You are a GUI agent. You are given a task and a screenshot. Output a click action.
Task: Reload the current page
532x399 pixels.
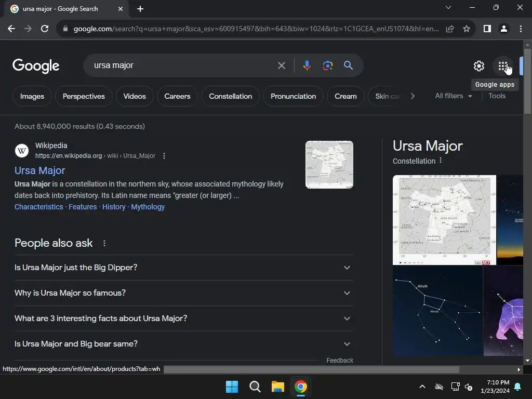pos(45,29)
